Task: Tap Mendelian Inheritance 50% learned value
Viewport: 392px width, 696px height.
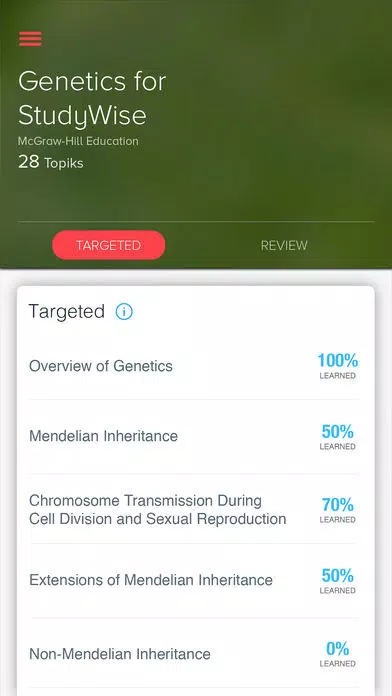Action: pyautogui.click(x=337, y=436)
